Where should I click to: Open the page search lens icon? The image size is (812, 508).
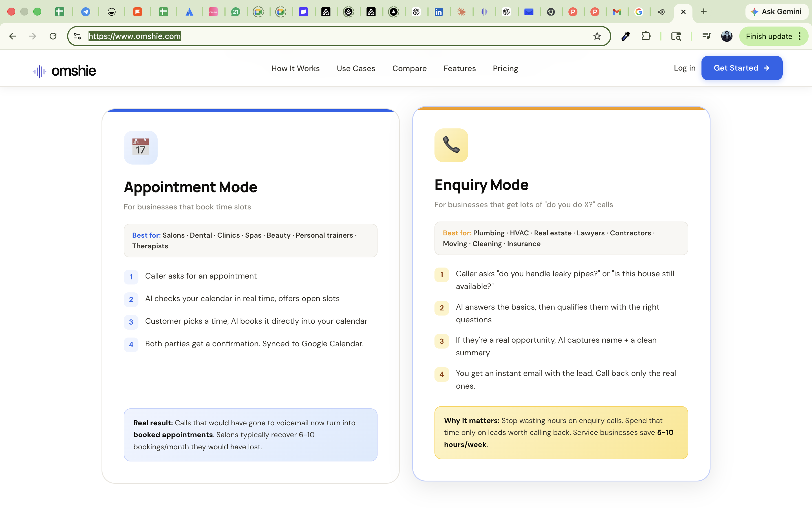676,36
